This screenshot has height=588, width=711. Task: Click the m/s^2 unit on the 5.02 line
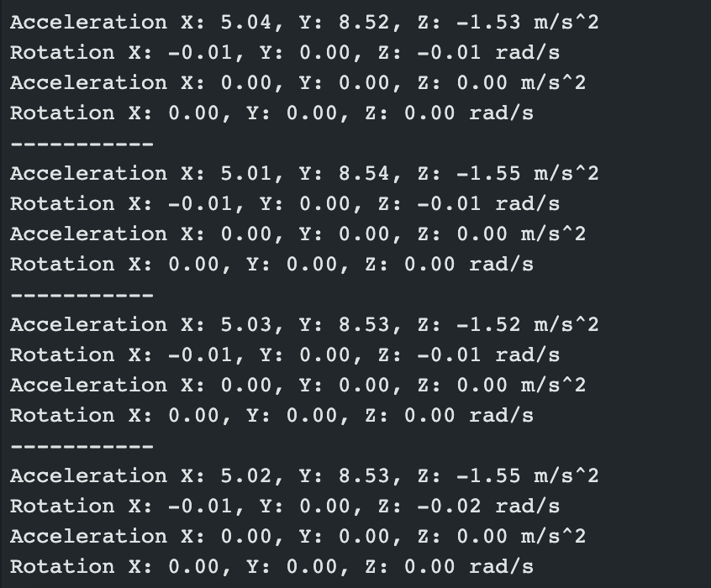[x=566, y=476]
